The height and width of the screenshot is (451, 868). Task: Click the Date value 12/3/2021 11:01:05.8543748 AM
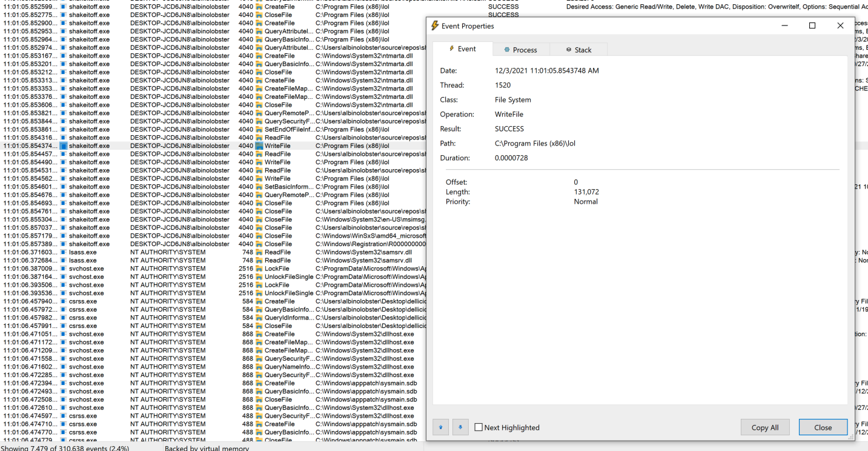pos(546,71)
